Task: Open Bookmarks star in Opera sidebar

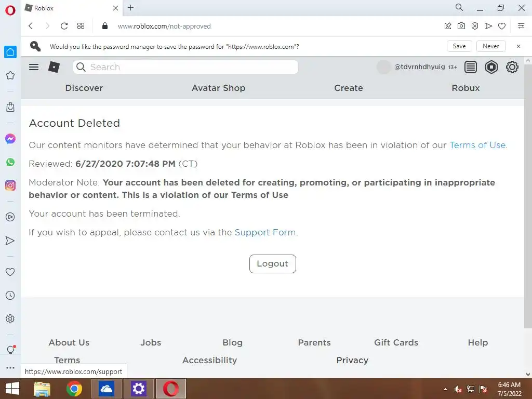Action: pyautogui.click(x=10, y=75)
